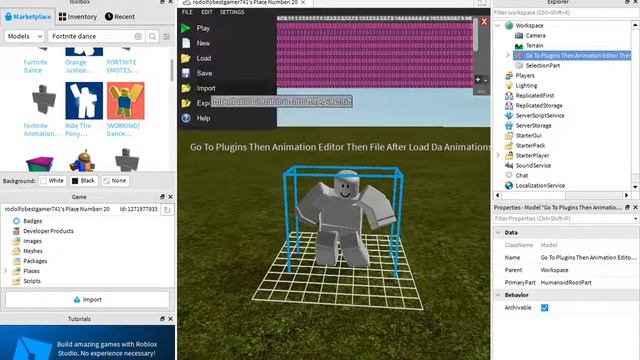
Task: Click the New file icon
Action: pos(186,43)
